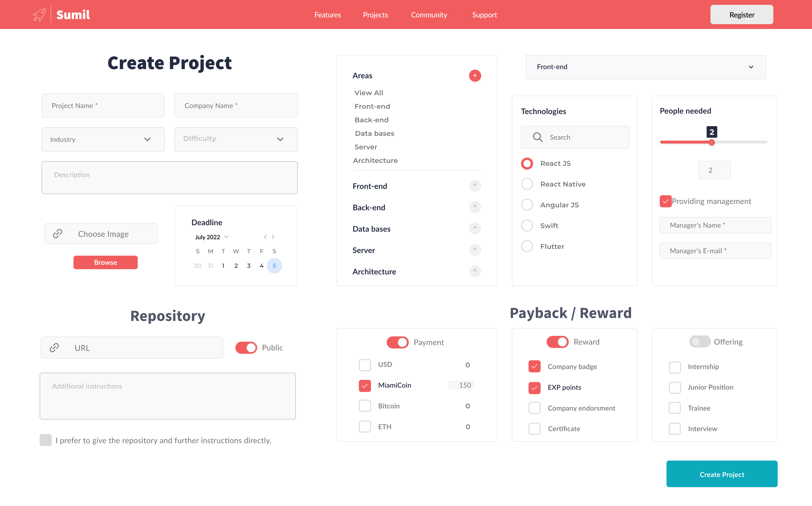Go to next month in Deadline calendar
812x506 pixels.
[x=273, y=237]
